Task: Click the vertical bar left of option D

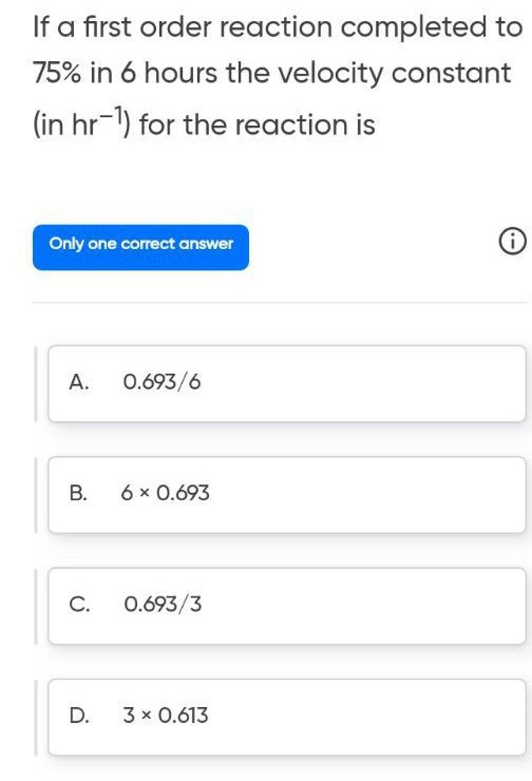Action: 35,717
